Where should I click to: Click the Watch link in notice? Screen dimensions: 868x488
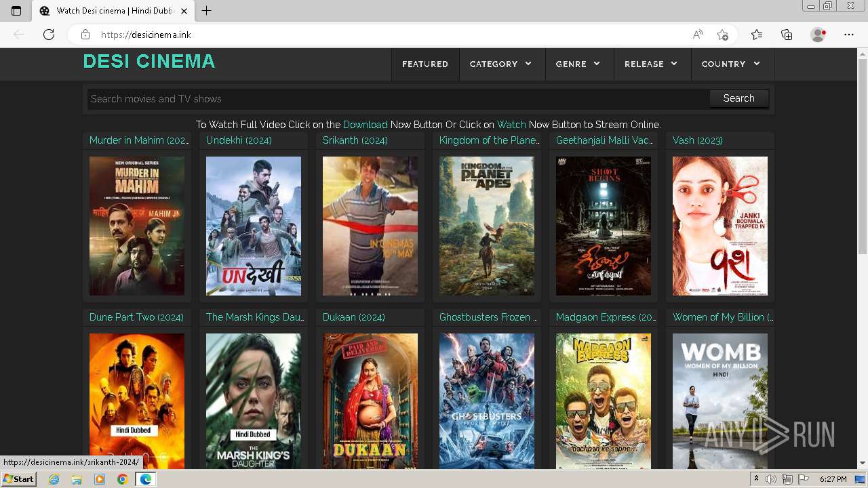click(x=511, y=125)
